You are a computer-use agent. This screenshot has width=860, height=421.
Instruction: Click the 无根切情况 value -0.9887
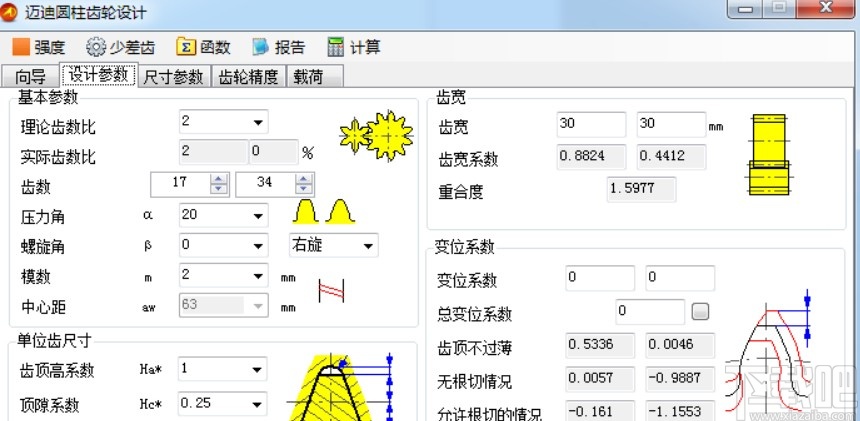680,379
